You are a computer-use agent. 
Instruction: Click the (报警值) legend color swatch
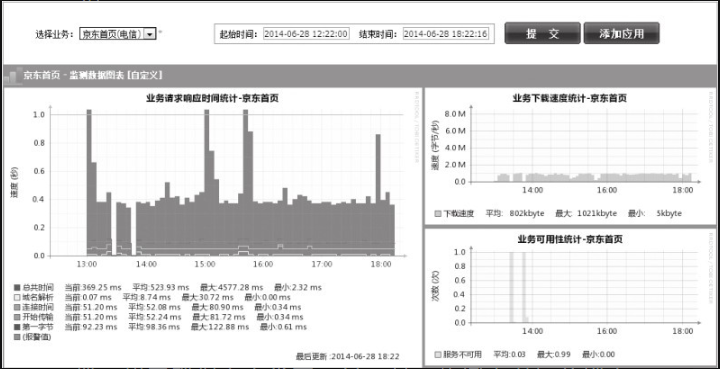[x=17, y=337]
